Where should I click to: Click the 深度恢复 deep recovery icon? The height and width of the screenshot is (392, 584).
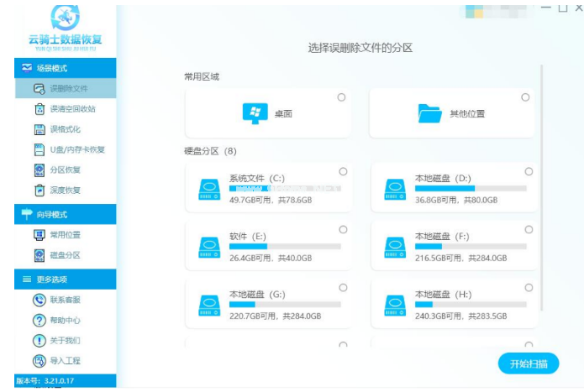(x=39, y=190)
